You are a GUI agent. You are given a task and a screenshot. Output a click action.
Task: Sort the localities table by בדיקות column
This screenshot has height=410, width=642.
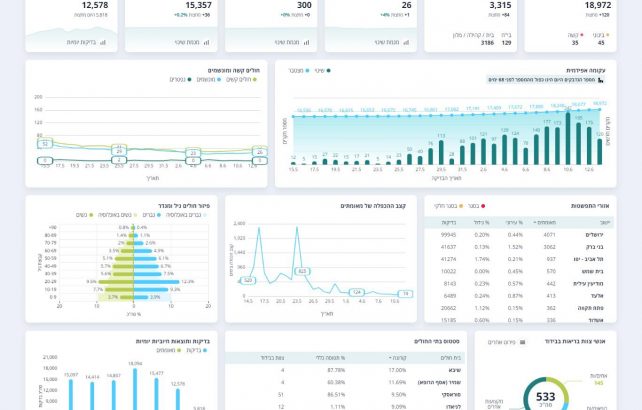[448, 221]
